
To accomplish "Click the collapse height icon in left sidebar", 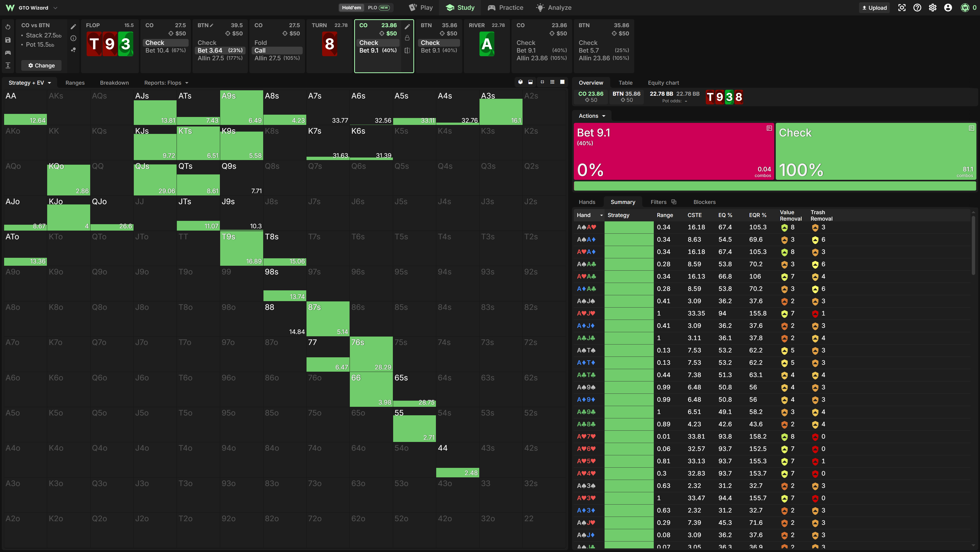I will pyautogui.click(x=8, y=65).
